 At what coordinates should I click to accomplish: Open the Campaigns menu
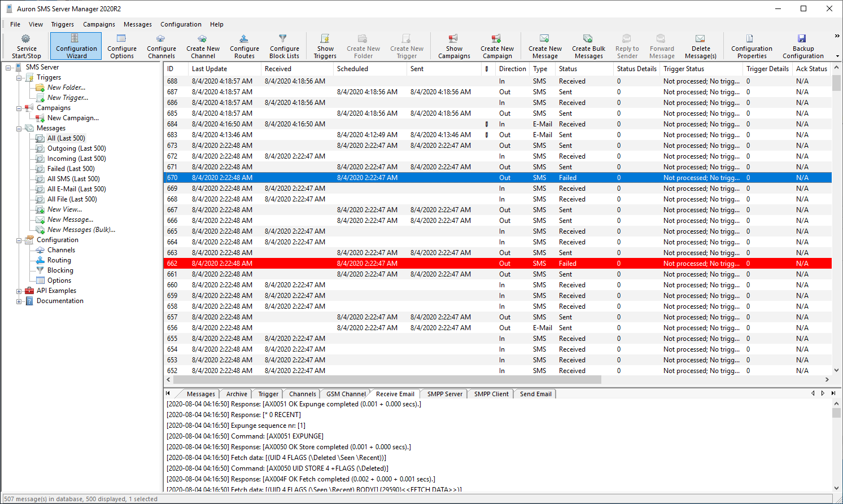click(x=99, y=24)
